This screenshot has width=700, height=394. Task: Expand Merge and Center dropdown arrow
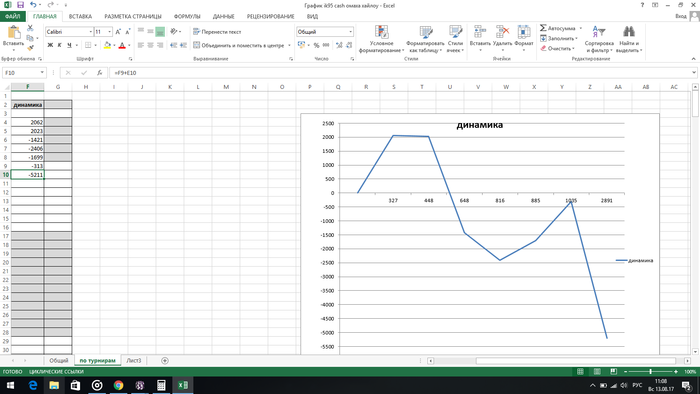(x=289, y=45)
